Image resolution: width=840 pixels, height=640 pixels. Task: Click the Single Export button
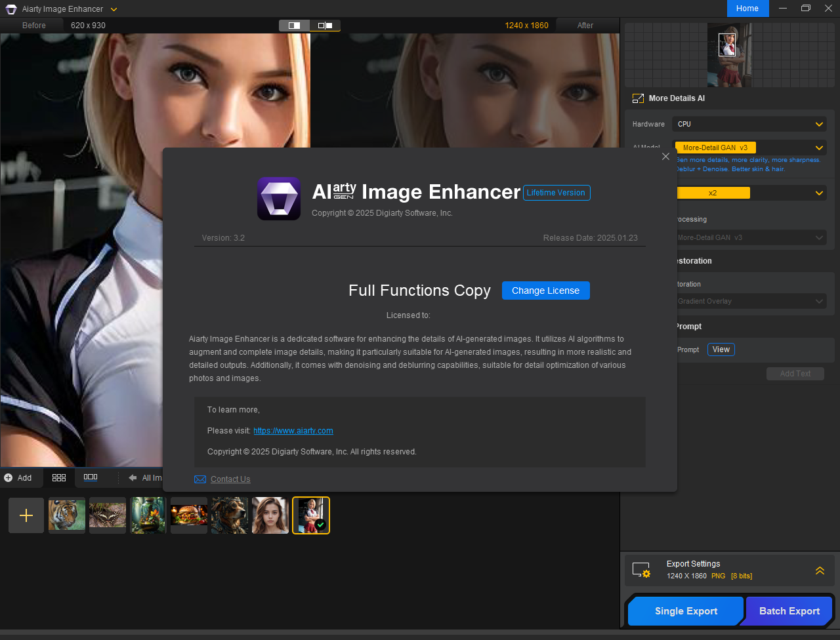click(686, 611)
